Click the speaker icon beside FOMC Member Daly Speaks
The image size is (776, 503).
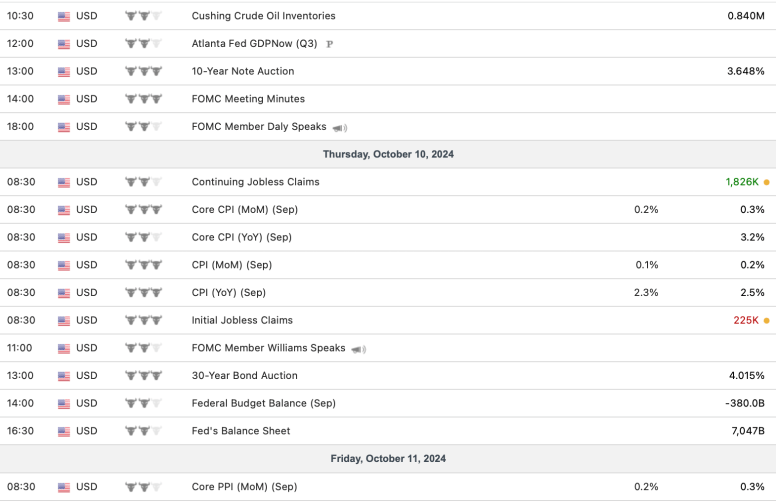point(340,128)
